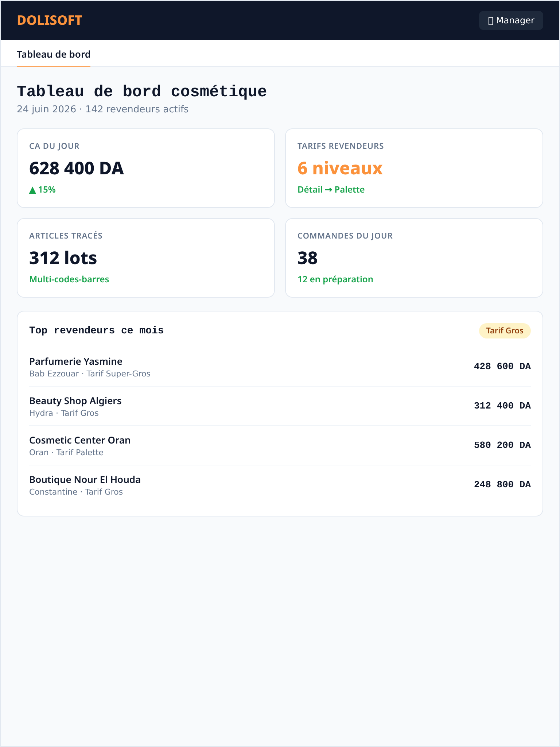Open the Commandes du jour card
The image size is (560, 747).
click(x=414, y=258)
